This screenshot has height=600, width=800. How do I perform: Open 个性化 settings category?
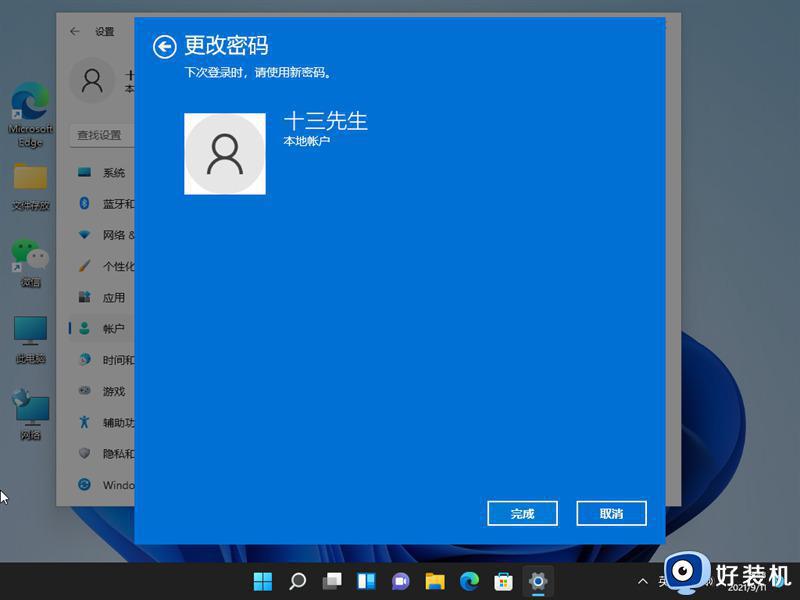[x=115, y=265]
